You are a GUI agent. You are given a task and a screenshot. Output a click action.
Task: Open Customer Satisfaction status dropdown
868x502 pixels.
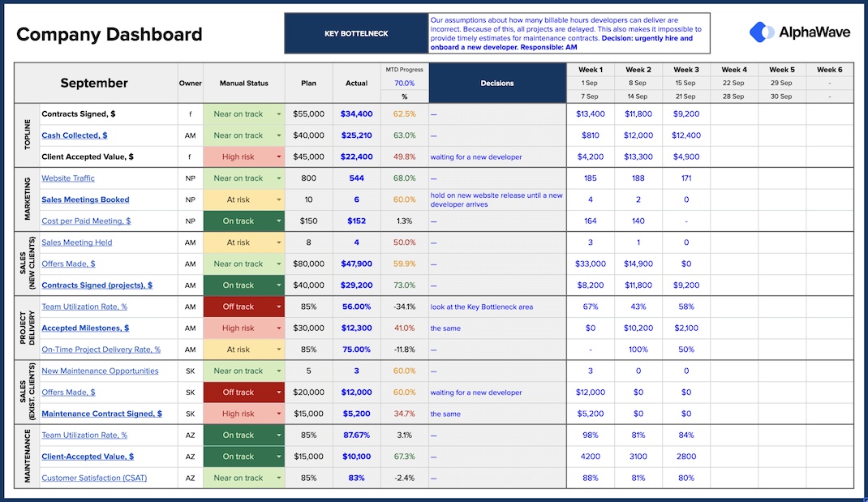point(278,478)
